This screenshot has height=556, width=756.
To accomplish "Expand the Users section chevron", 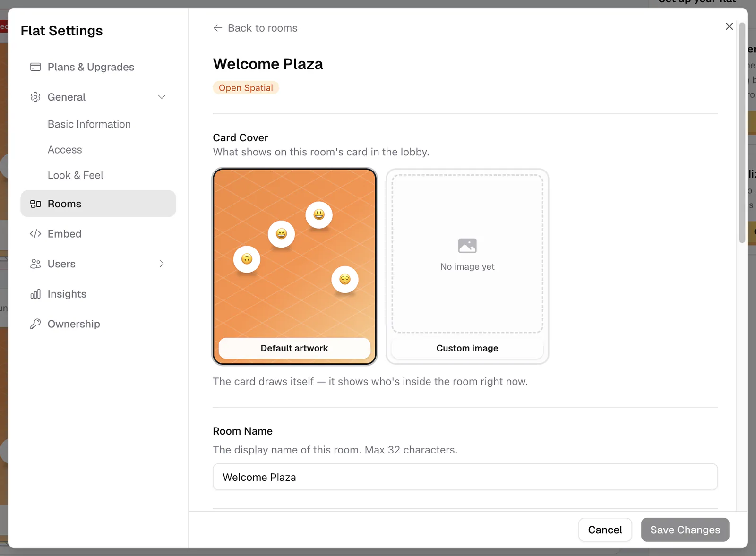I will coord(162,264).
